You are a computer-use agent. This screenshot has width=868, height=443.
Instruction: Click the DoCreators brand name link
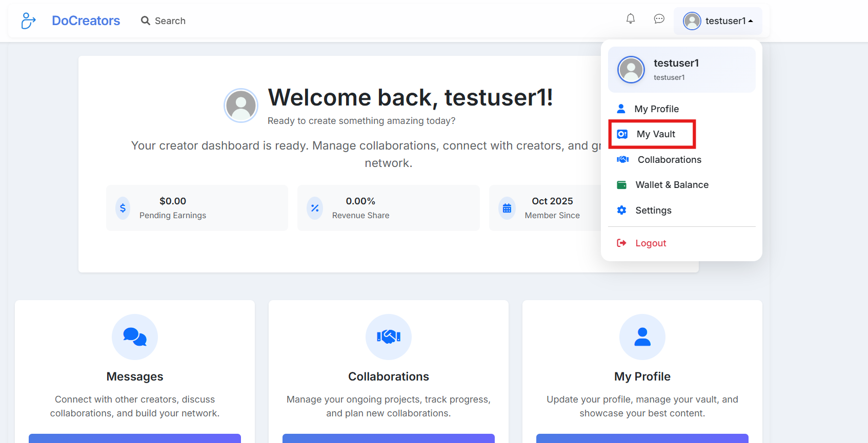click(86, 21)
